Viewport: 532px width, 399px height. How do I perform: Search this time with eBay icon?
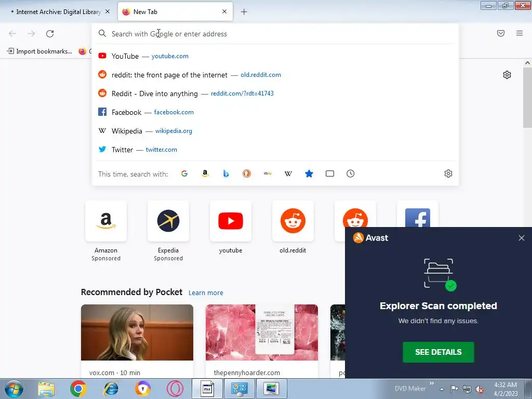(x=268, y=174)
